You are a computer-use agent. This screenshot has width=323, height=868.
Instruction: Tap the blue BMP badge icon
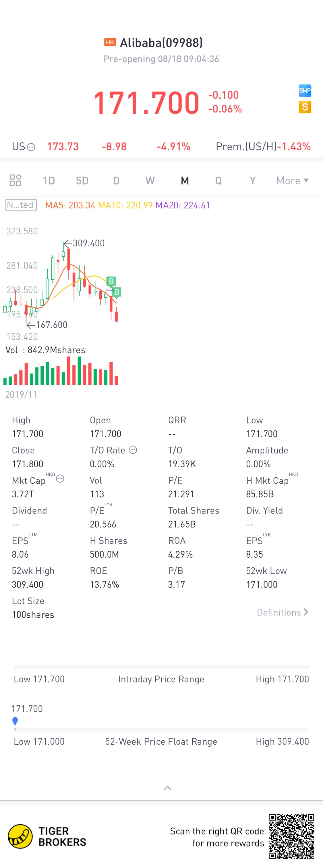click(304, 91)
